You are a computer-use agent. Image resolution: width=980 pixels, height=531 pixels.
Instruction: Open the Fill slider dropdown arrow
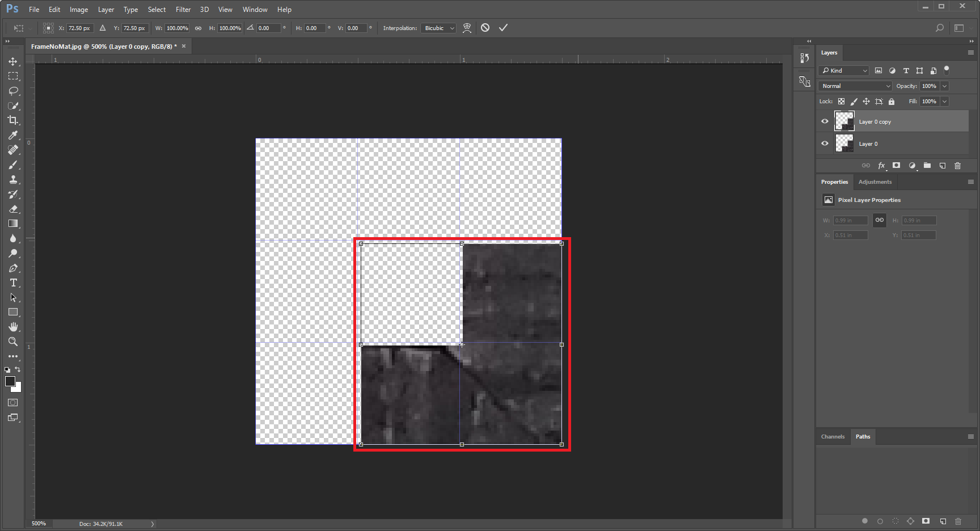click(x=945, y=102)
